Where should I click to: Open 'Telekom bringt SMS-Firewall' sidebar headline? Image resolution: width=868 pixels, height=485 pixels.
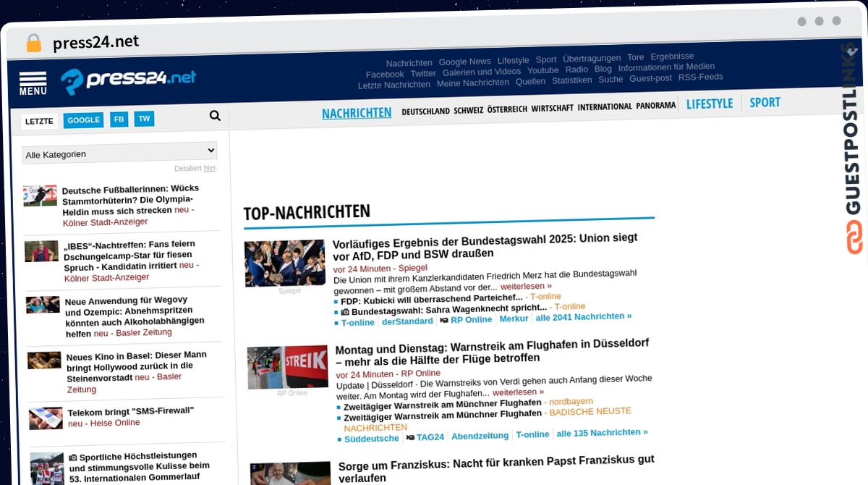pos(131,410)
